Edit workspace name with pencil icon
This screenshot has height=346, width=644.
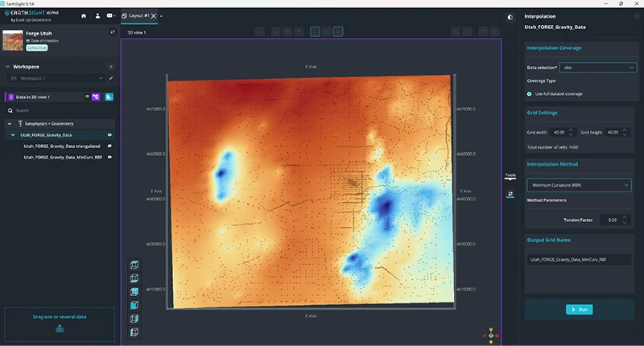(x=111, y=78)
